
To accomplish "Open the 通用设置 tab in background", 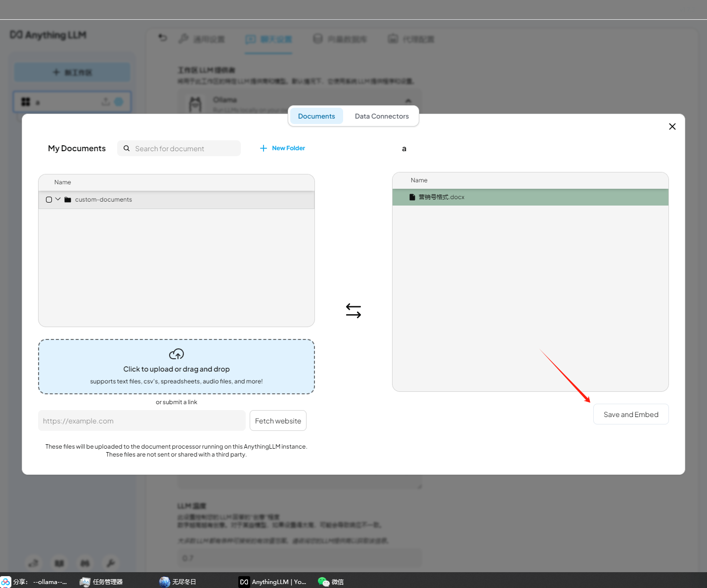I will pyautogui.click(x=202, y=39).
